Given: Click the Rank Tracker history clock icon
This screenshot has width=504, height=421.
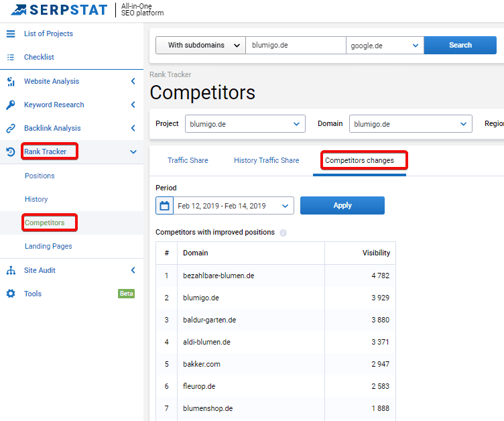Looking at the screenshot, I should click(x=11, y=152).
